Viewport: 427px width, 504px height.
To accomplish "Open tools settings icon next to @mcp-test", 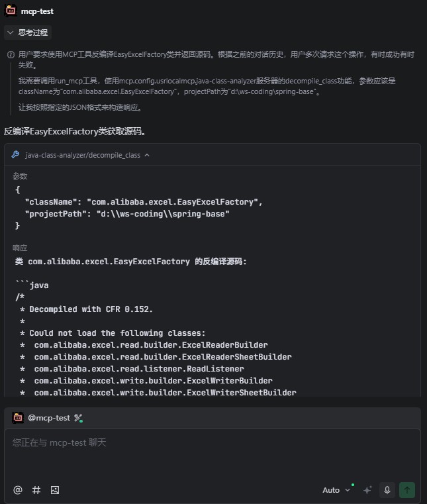I will [x=78, y=418].
